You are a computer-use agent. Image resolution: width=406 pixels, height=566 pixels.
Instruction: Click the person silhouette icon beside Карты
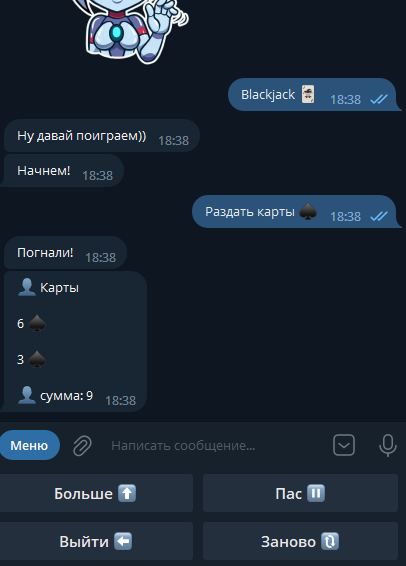click(x=27, y=287)
